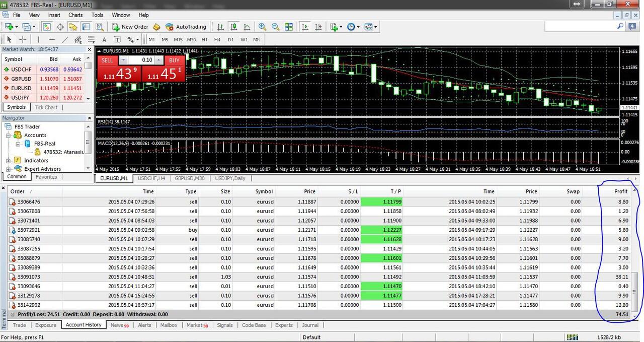Switch to D1 timeframe

(230, 39)
